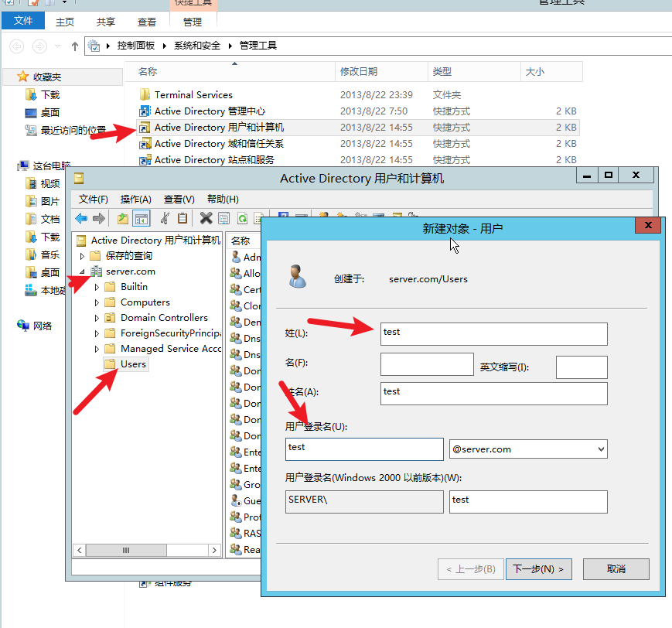Click the Refresh toolbar icon

point(243,219)
